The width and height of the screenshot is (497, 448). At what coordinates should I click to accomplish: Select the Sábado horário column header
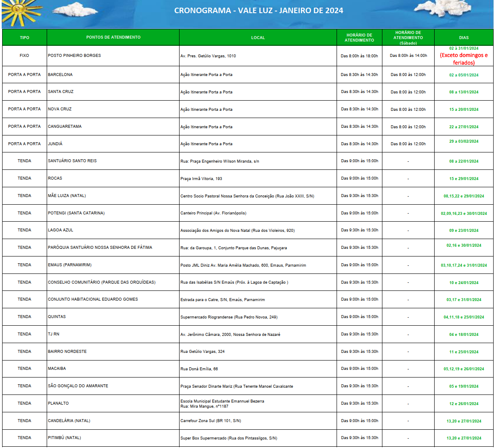[x=408, y=37]
